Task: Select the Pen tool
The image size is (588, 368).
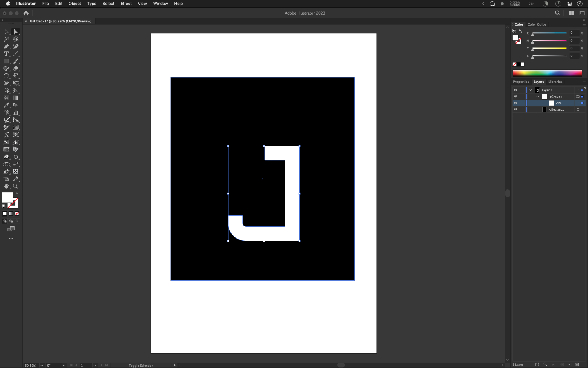Action: (6, 46)
